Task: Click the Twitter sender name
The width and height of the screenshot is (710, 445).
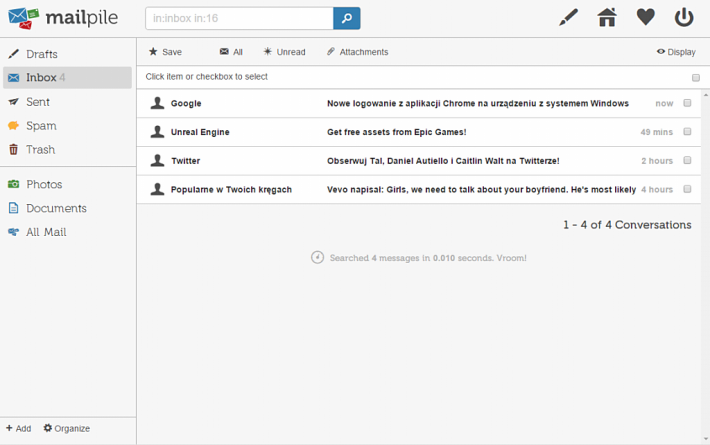Action: (186, 160)
